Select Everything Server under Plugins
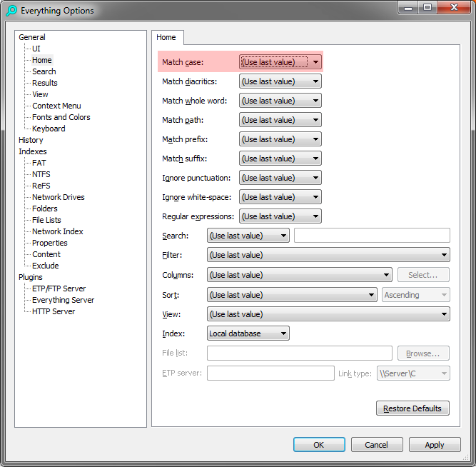 63,300
